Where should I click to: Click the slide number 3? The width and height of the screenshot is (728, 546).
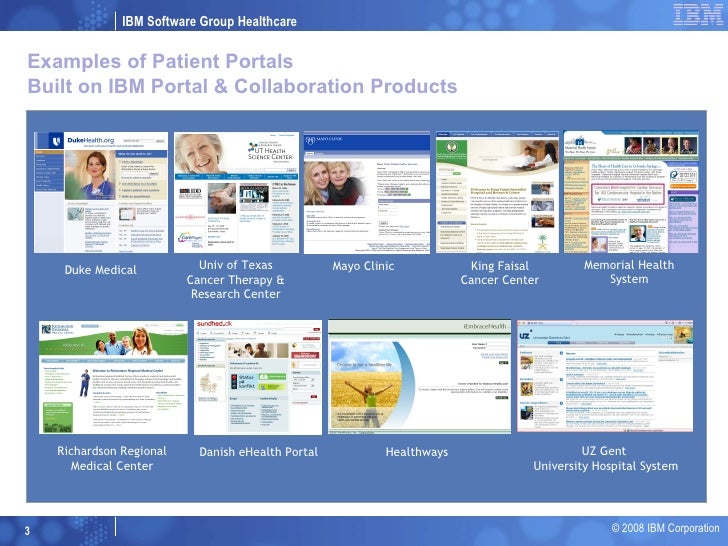pyautogui.click(x=27, y=531)
